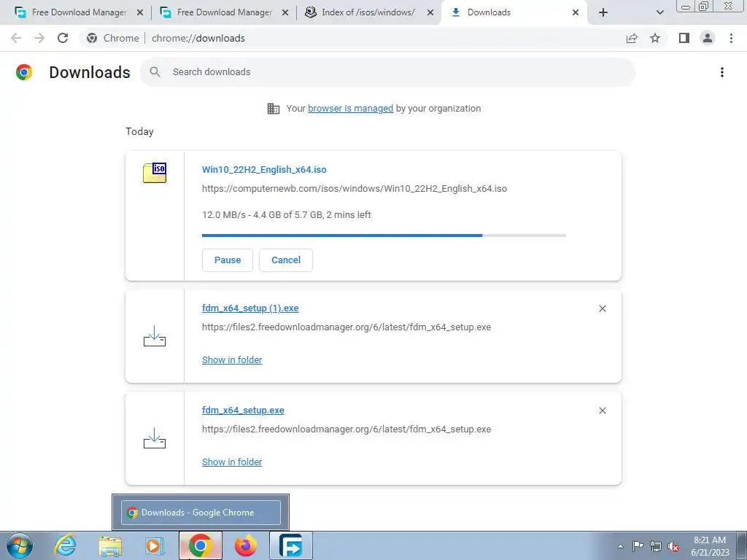Open the browser is managed link
This screenshot has width=747, height=560.
tap(350, 109)
